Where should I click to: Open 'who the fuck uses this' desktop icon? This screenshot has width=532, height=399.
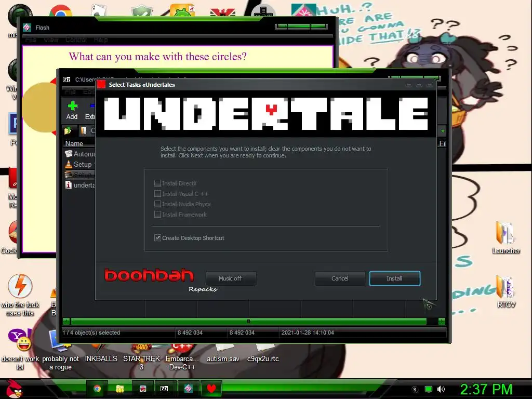20,295
